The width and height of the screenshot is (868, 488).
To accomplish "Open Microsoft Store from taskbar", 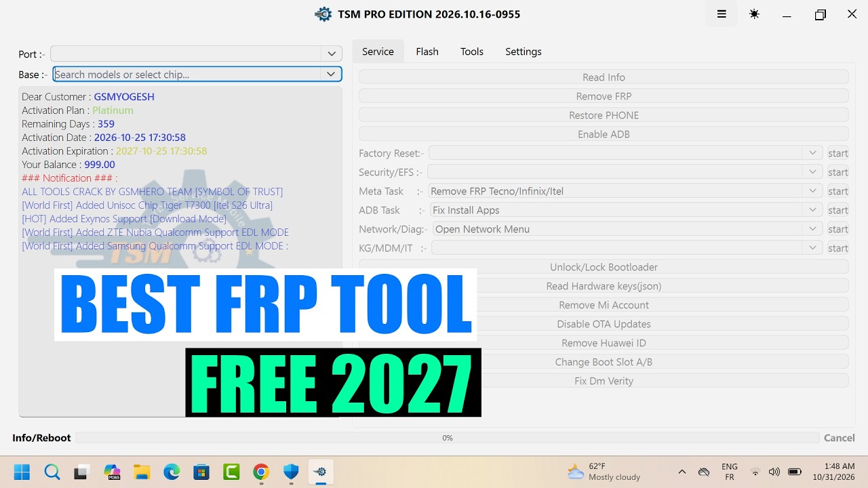I will [201, 472].
